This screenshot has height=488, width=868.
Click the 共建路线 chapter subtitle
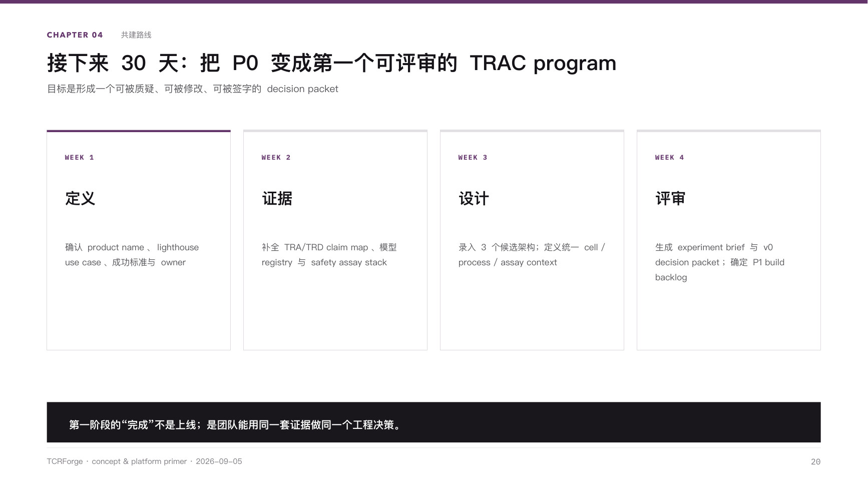136,35
